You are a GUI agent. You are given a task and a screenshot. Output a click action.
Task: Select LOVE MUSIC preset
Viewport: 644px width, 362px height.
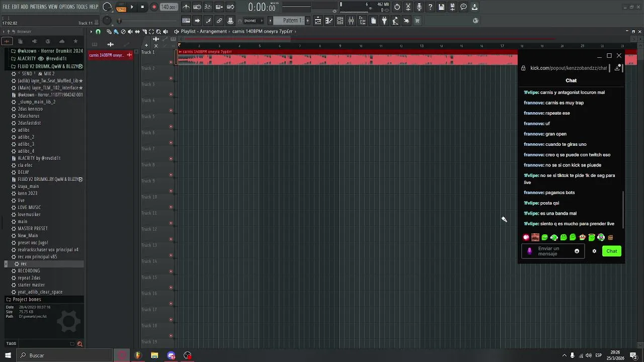[x=29, y=207]
